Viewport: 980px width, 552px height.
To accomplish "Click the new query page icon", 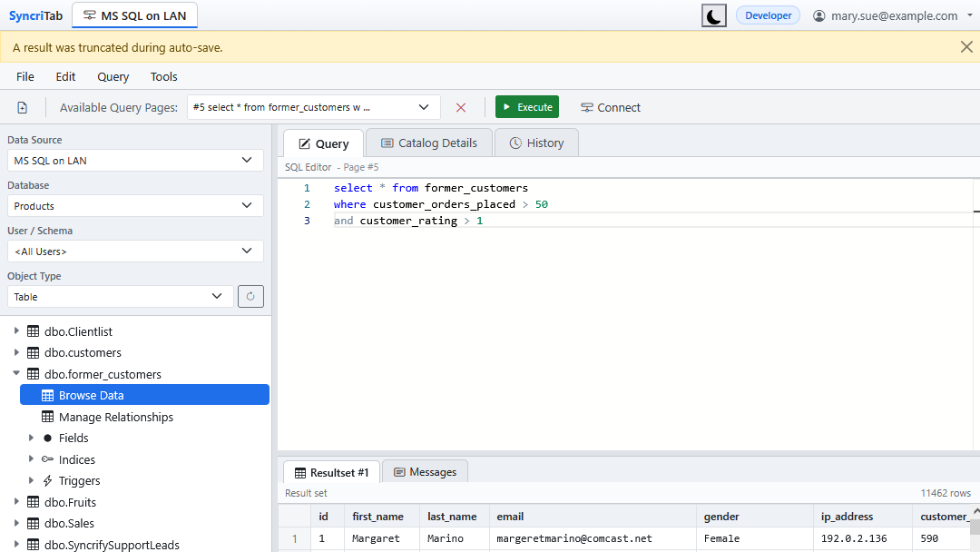I will coord(23,107).
